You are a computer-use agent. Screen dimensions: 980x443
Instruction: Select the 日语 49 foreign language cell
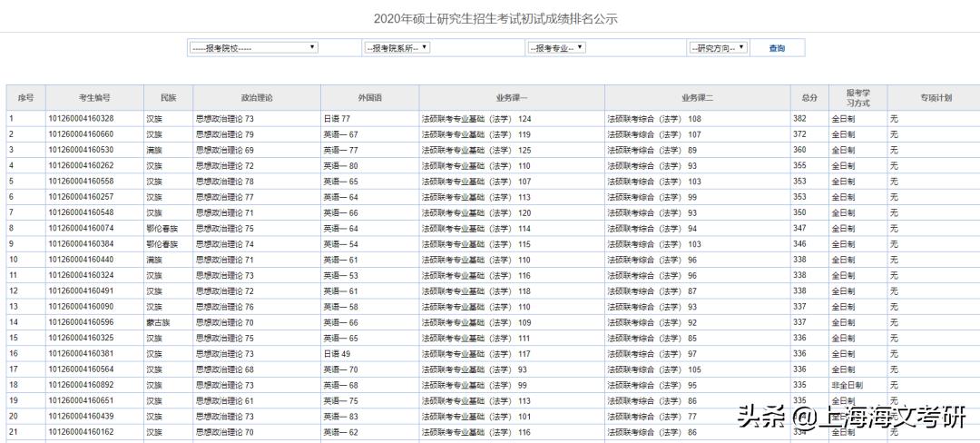pos(338,353)
